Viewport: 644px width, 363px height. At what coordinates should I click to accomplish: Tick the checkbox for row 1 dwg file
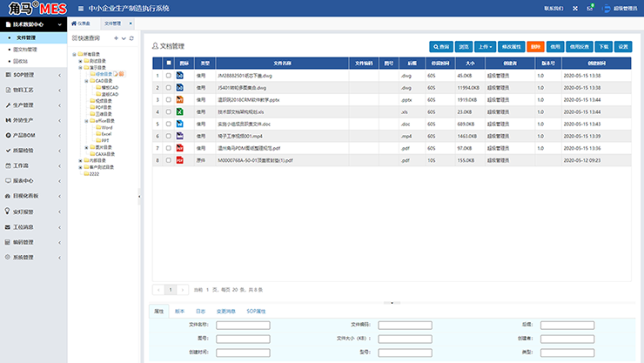(x=169, y=76)
